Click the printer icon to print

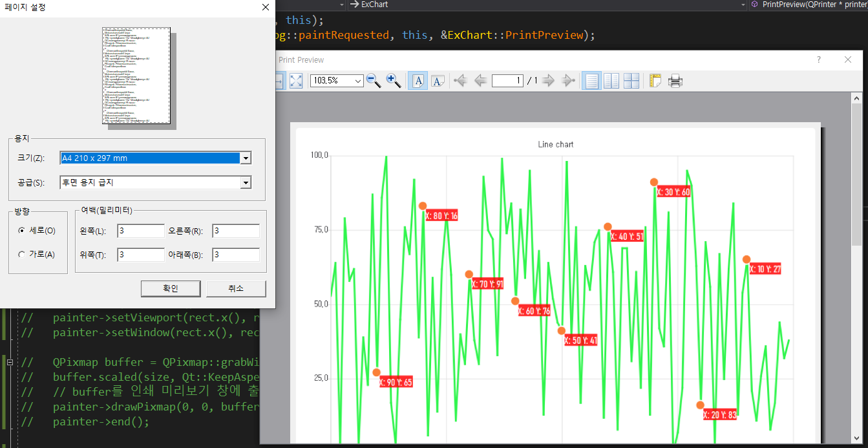click(675, 81)
